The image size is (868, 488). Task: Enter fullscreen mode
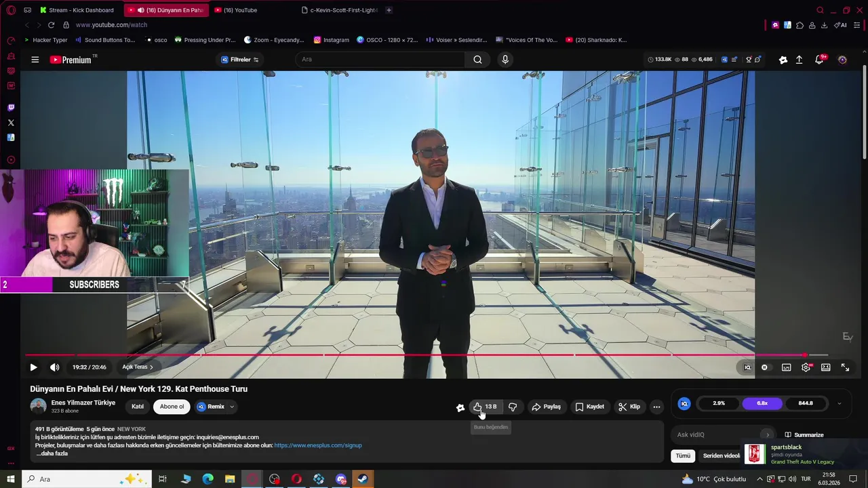pos(845,367)
